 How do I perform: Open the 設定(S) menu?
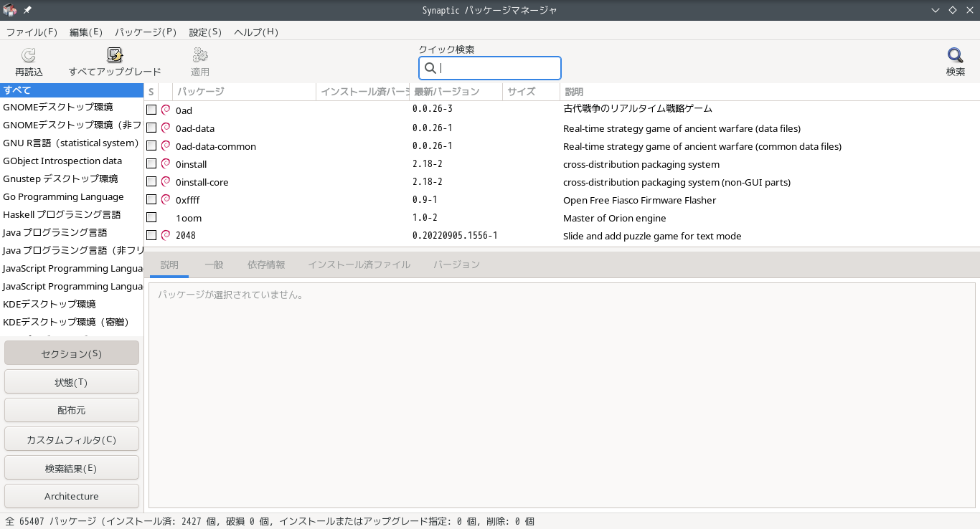point(205,32)
